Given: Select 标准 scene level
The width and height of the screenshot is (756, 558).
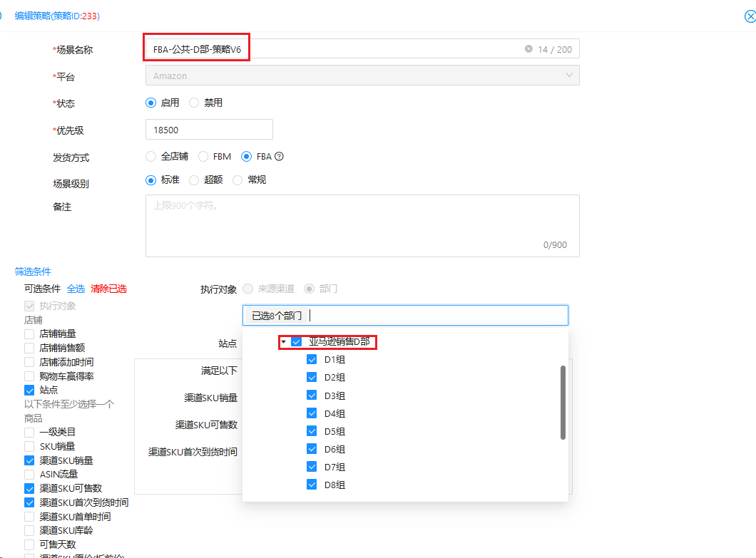Looking at the screenshot, I should point(151,180).
